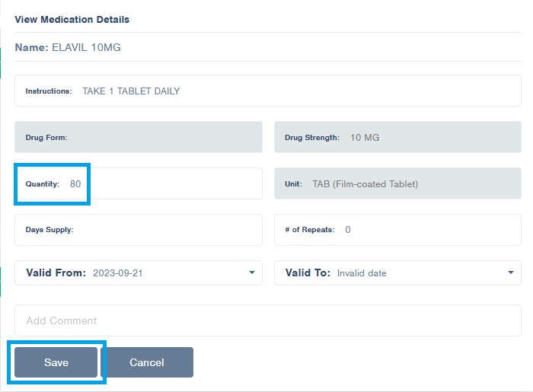Select the Unit TAB (Film-coated Tablet) field
The image size is (533, 392).
click(365, 184)
